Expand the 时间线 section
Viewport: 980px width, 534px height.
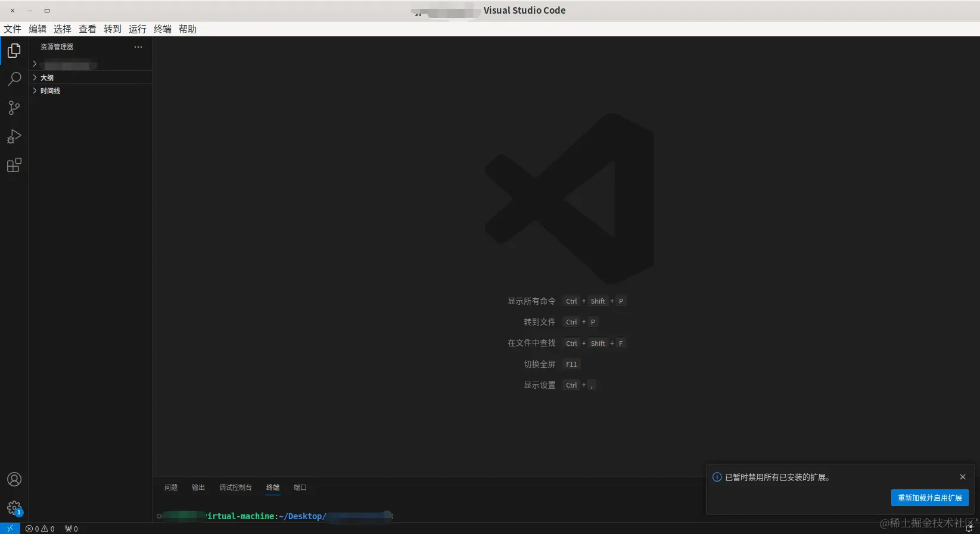[91, 90]
